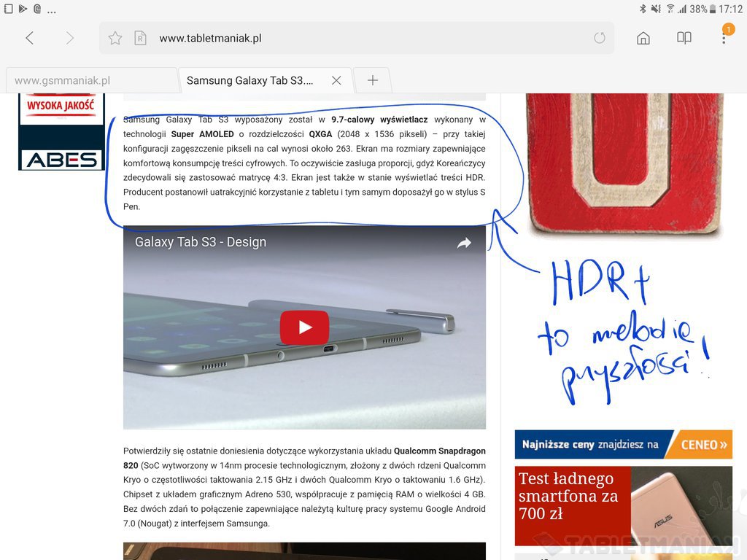Play the Galaxy Tab S3 Design video

pyautogui.click(x=304, y=327)
